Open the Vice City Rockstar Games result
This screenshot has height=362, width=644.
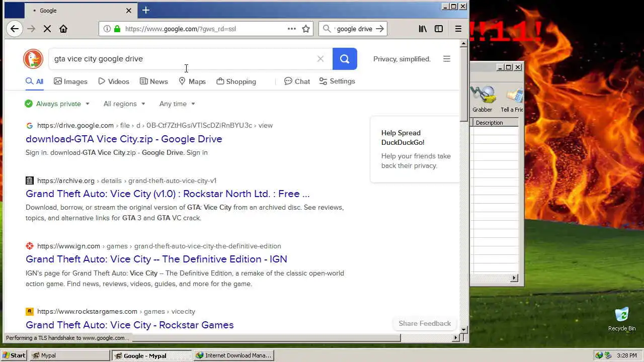click(x=130, y=325)
